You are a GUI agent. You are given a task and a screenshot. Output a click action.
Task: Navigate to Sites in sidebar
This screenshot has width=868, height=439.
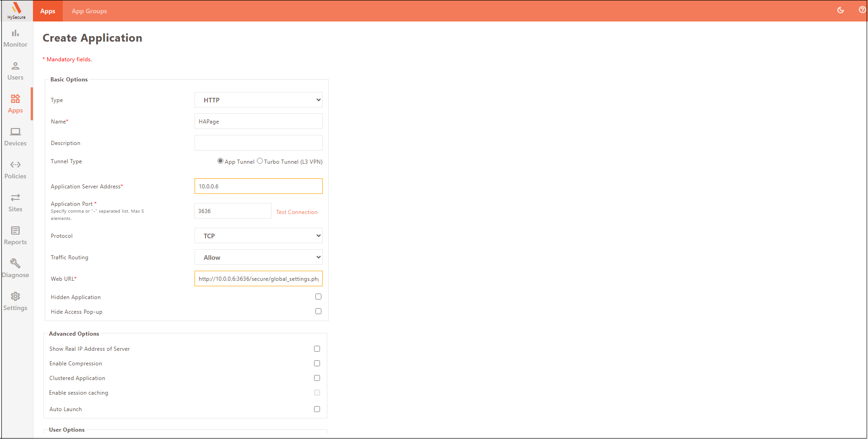[16, 203]
